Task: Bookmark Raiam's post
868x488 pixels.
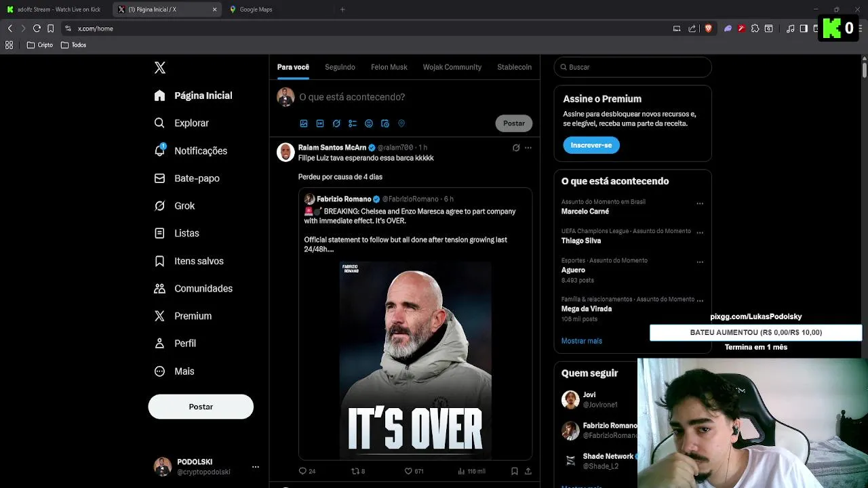Action: tap(515, 471)
